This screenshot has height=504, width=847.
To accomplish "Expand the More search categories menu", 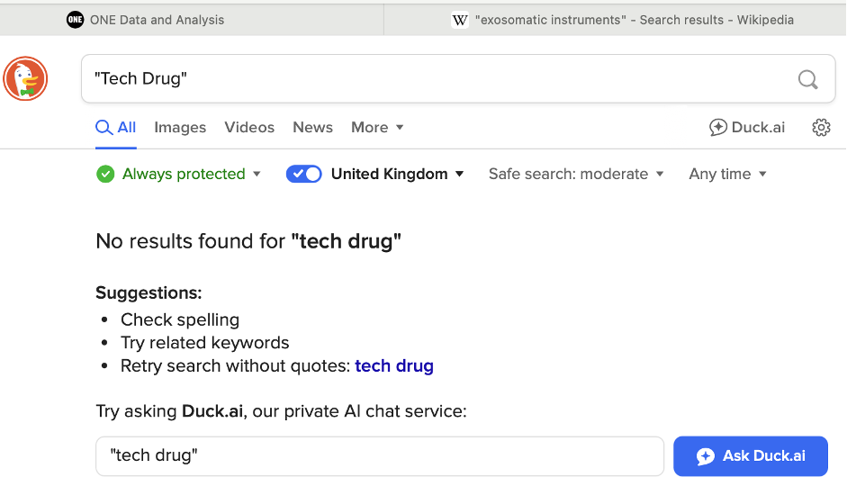I will [x=377, y=128].
